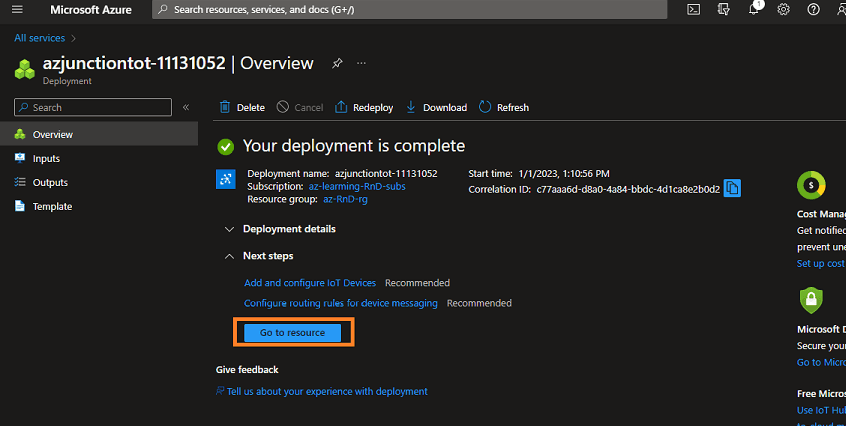Click the Give feedback heading

pyautogui.click(x=247, y=369)
